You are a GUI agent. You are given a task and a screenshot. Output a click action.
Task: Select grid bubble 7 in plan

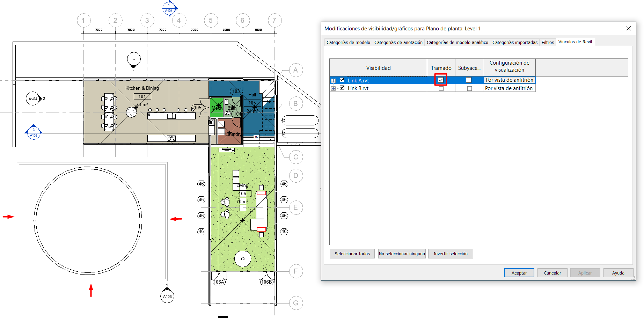tap(274, 20)
